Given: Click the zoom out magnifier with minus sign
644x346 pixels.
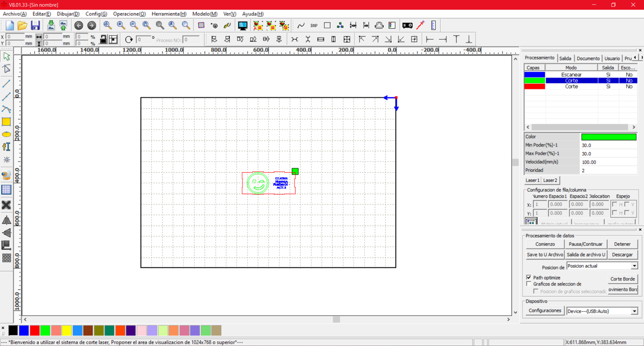Looking at the screenshot, I should tap(134, 25).
